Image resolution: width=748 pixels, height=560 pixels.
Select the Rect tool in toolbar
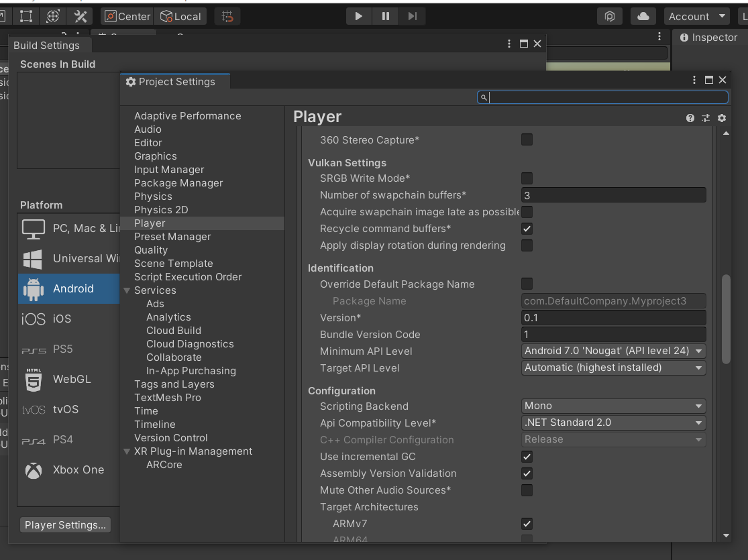26,16
